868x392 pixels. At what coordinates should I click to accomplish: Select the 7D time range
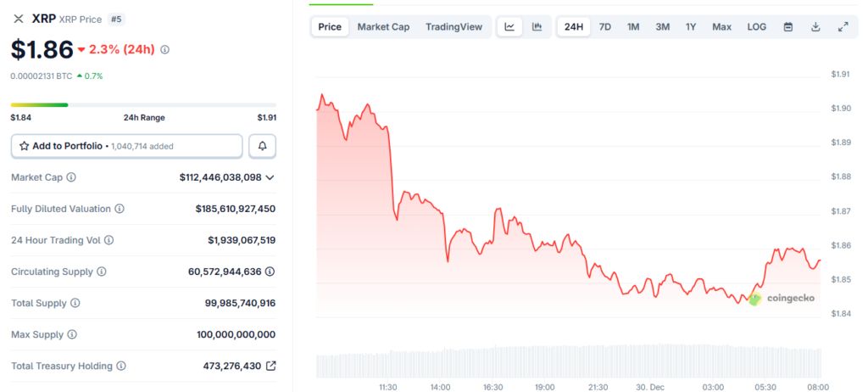point(605,26)
